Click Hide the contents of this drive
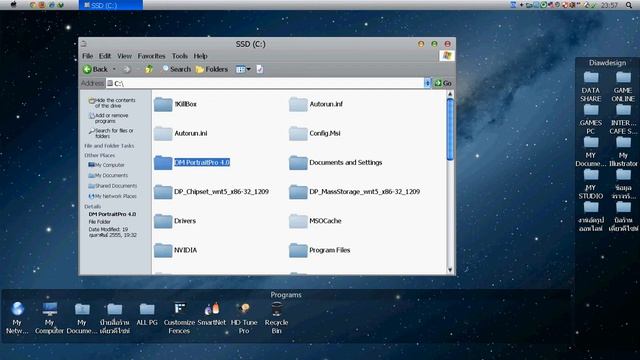The height and width of the screenshot is (360, 640). tap(112, 103)
